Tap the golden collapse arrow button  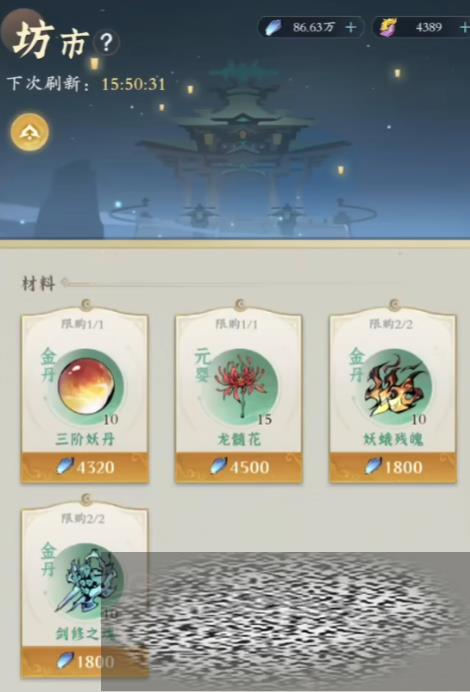pyautogui.click(x=30, y=132)
